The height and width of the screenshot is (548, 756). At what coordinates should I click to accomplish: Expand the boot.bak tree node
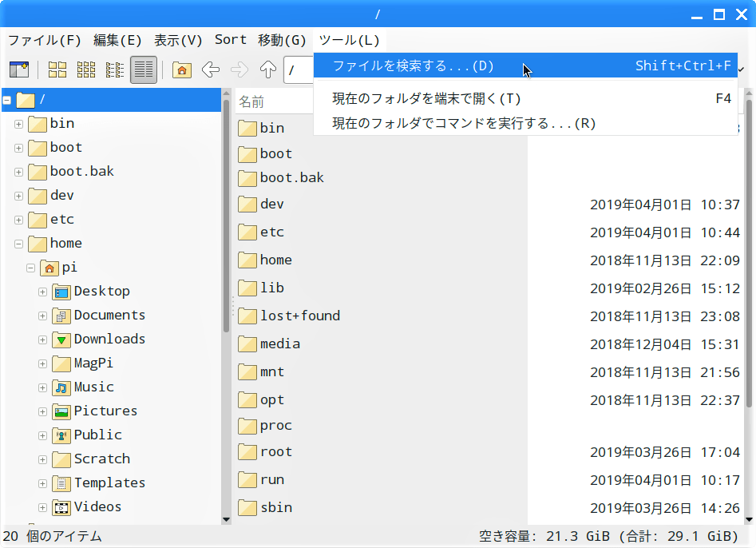tap(19, 173)
